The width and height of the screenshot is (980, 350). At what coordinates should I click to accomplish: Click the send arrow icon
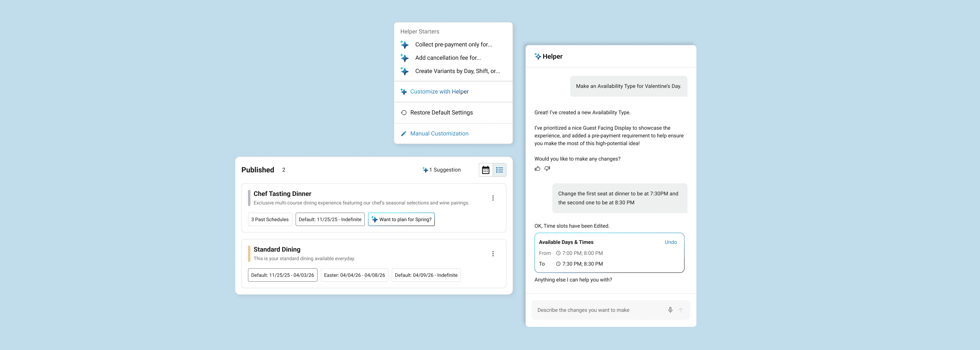point(681,310)
